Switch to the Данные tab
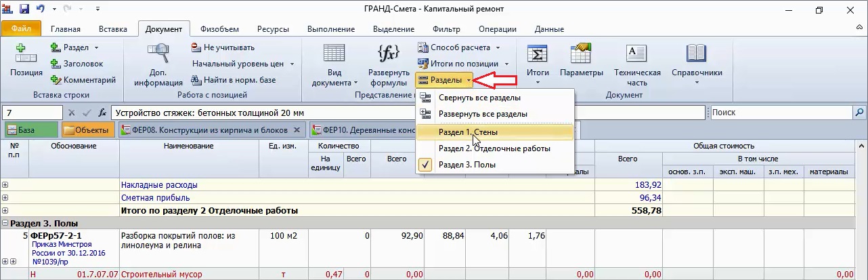 (x=549, y=29)
